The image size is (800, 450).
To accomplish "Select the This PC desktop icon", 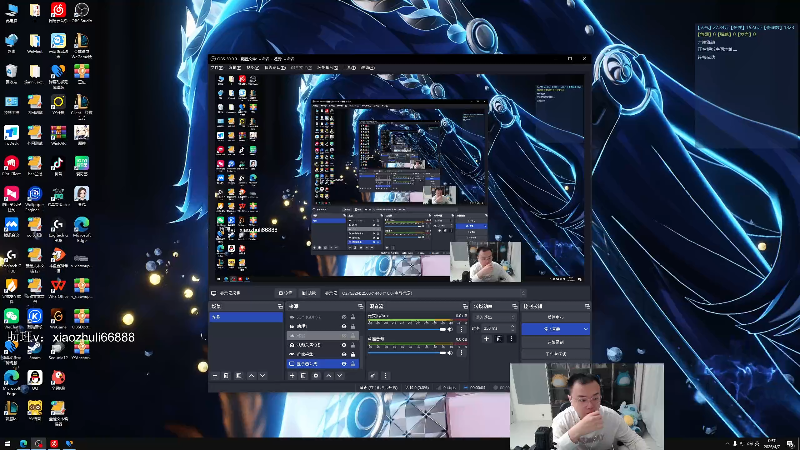I will 11,10.
